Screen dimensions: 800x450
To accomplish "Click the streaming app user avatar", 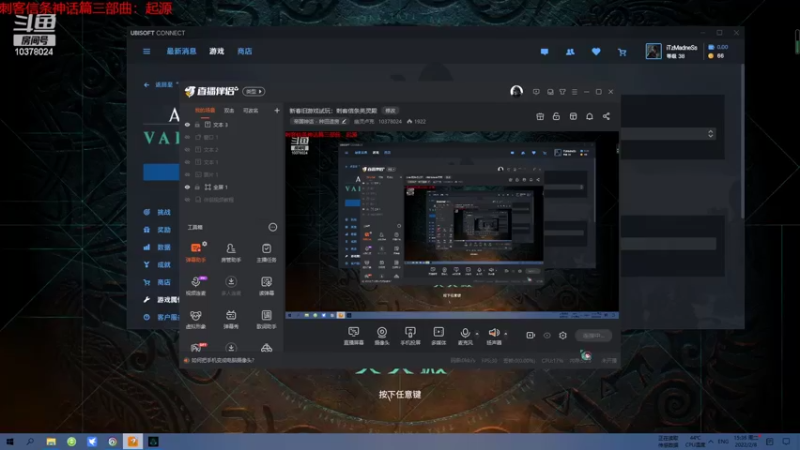I will click(x=516, y=91).
